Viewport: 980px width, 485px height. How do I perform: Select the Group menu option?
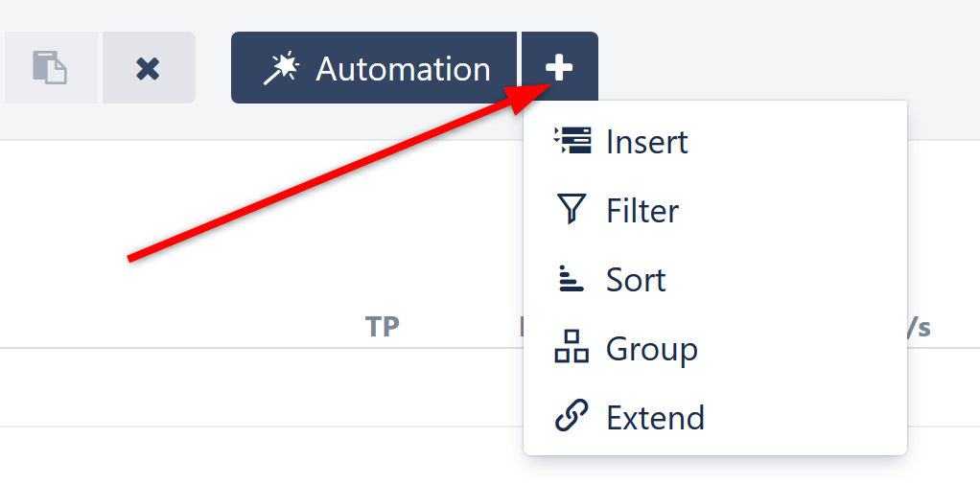[x=651, y=349]
